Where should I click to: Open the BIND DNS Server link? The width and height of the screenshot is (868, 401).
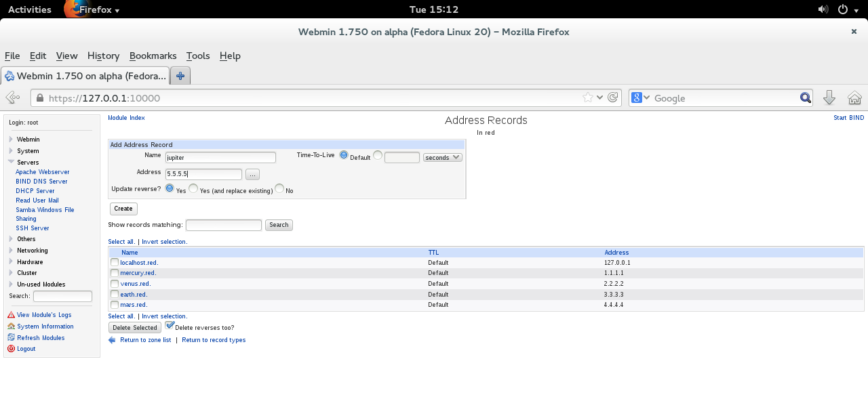41,182
